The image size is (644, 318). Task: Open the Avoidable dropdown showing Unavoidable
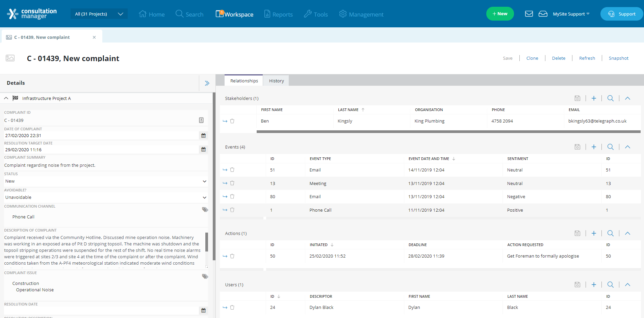coord(106,197)
